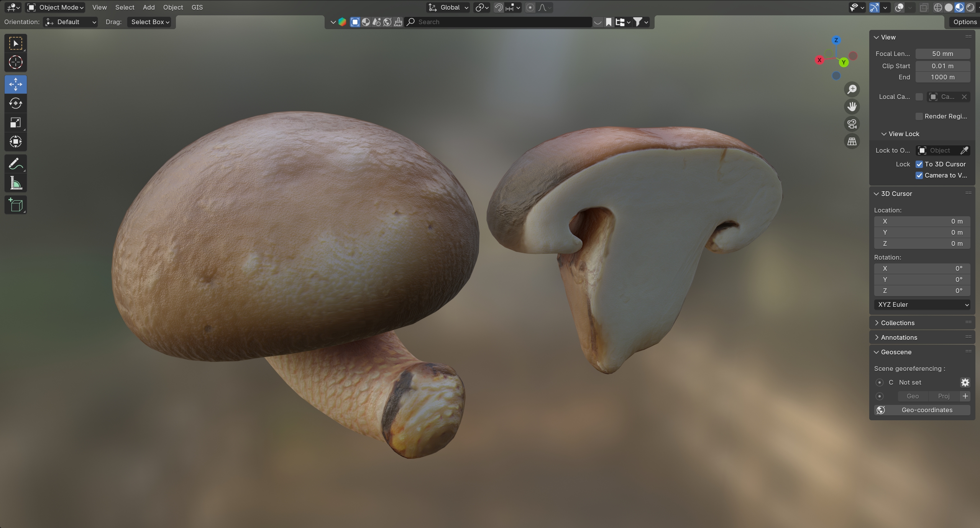Expand the Collections panel
The height and width of the screenshot is (528, 980).
coord(897,323)
